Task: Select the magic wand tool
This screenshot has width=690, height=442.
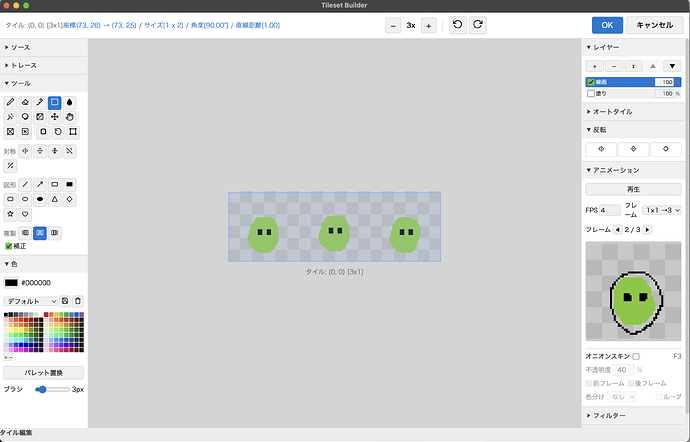Action: coord(10,117)
